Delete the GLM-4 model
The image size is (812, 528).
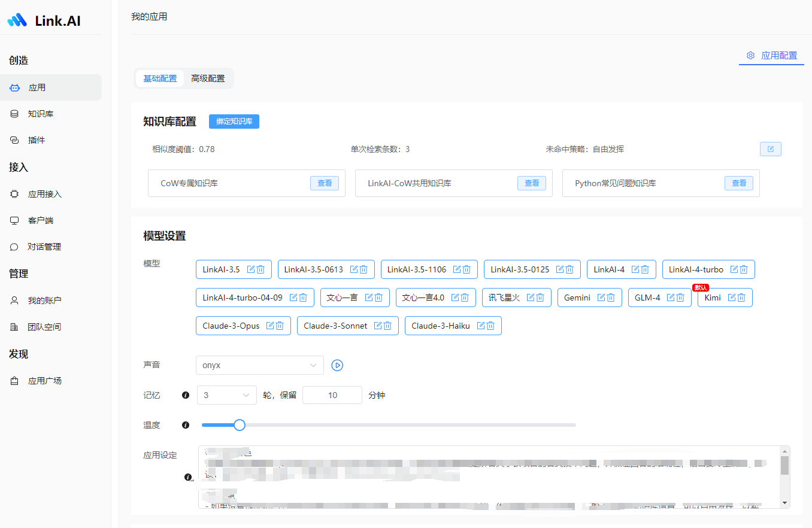coord(681,298)
